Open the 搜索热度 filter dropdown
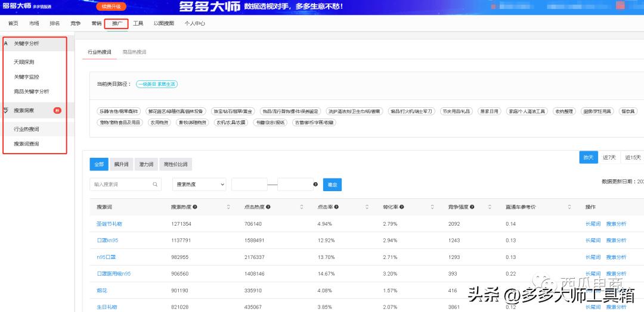 tap(199, 185)
